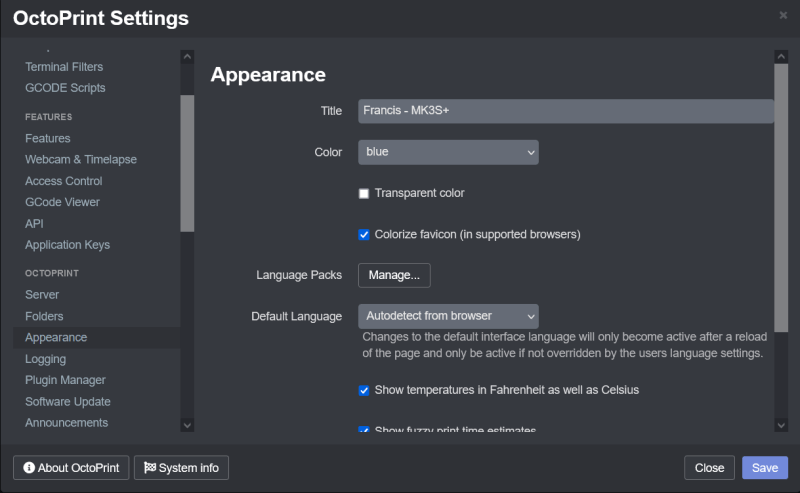Open the Default Language dropdown
This screenshot has height=493, width=800.
click(448, 316)
